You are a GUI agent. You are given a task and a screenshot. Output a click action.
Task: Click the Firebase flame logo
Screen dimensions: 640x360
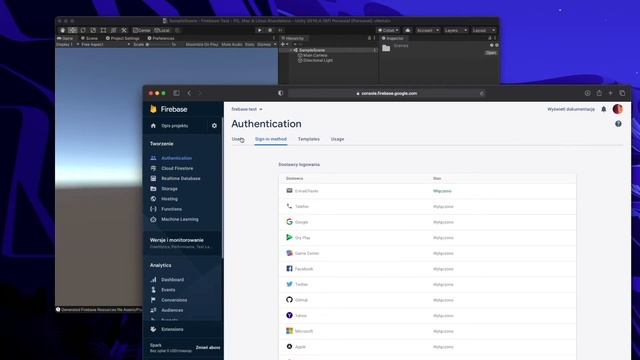pyautogui.click(x=153, y=109)
